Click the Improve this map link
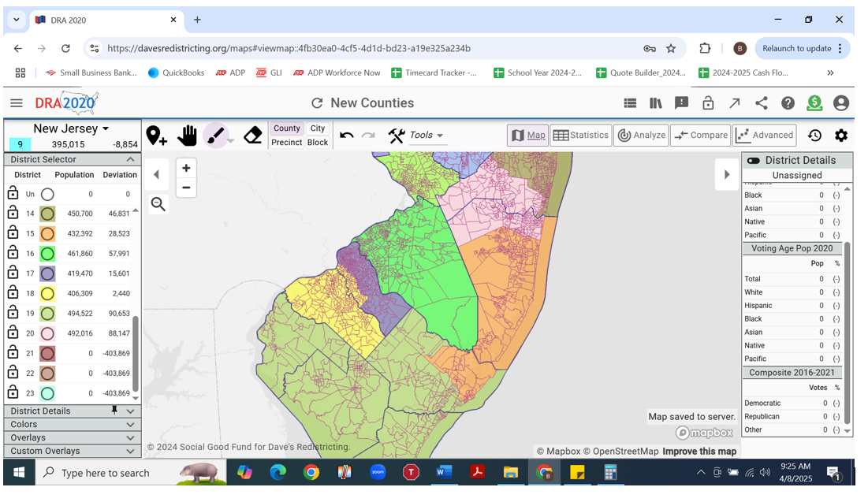The width and height of the screenshot is (868, 502). (699, 452)
